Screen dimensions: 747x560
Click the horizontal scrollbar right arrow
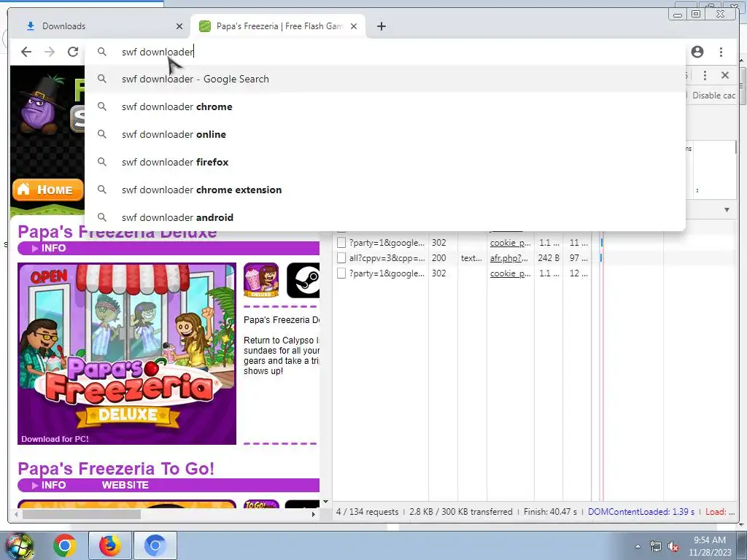[x=313, y=514]
